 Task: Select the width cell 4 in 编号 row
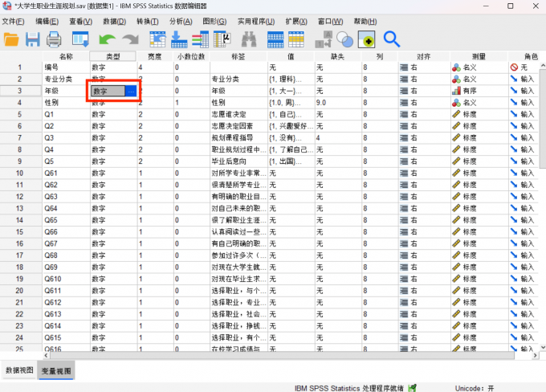click(x=155, y=67)
